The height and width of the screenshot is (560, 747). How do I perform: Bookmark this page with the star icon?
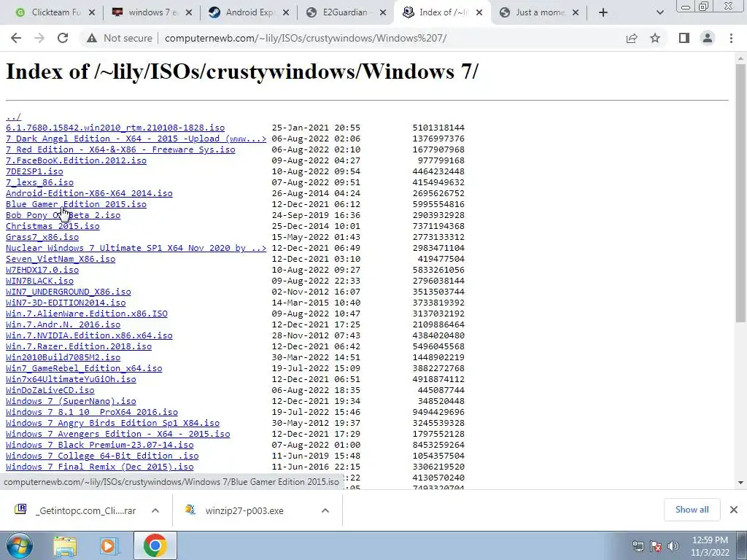656,38
